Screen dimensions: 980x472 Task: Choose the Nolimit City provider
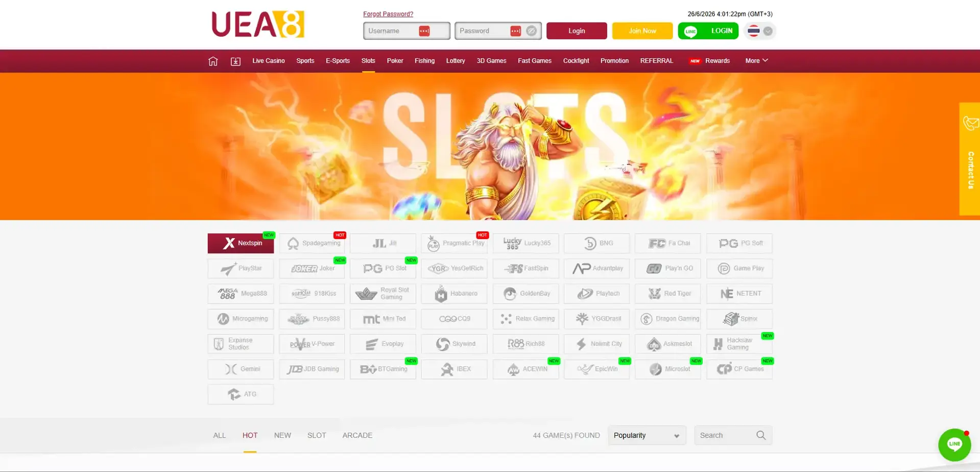click(x=597, y=344)
